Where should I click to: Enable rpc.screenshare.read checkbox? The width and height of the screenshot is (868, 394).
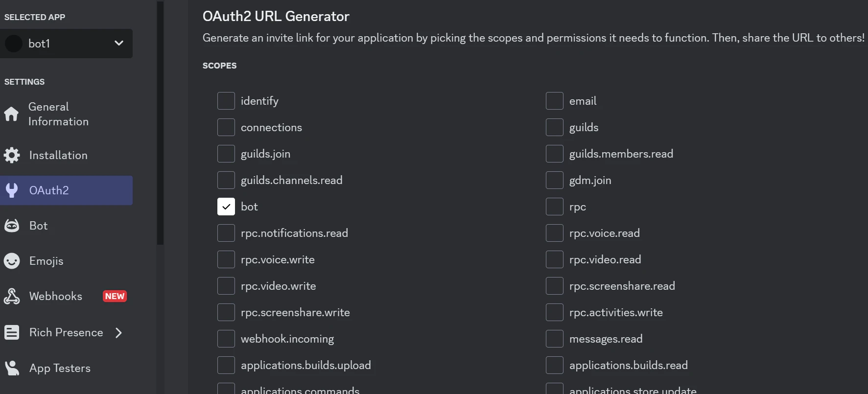tap(555, 286)
